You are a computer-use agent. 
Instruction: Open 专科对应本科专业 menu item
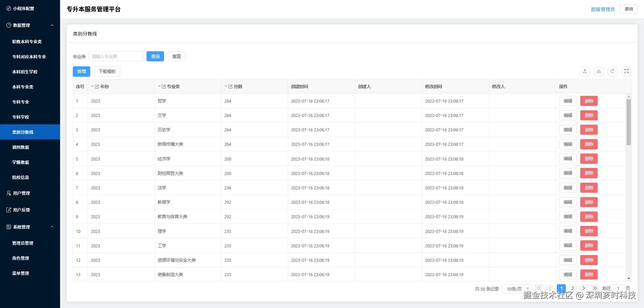pyautogui.click(x=30, y=57)
